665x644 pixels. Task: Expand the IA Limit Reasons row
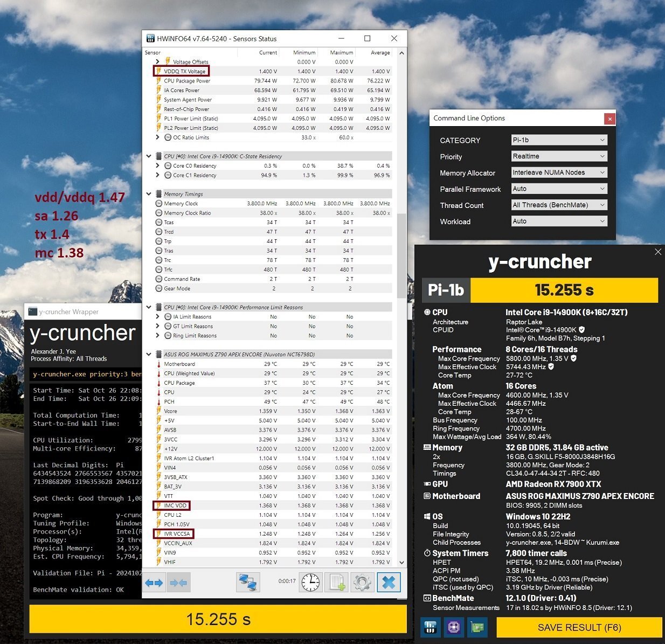[x=157, y=317]
